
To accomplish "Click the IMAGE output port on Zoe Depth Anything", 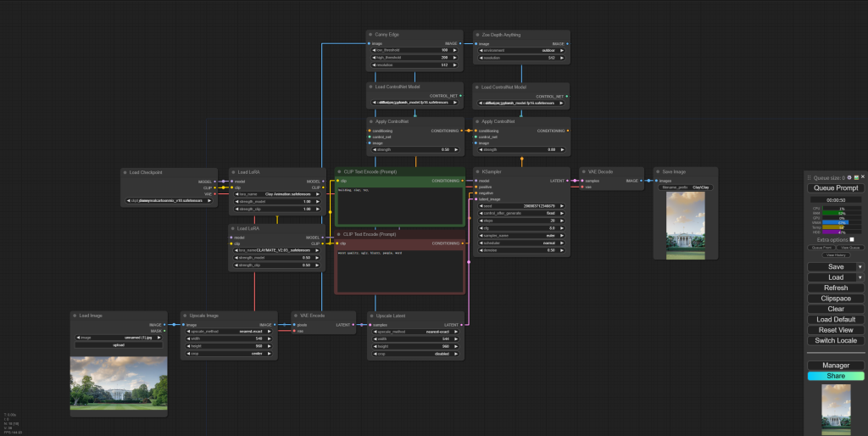I will tap(567, 44).
